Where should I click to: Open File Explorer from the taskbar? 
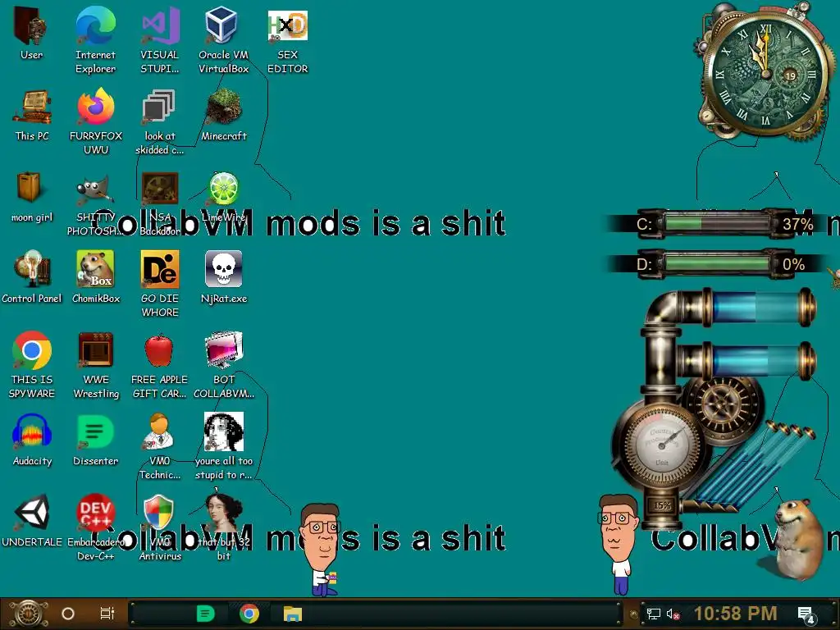[x=293, y=614]
